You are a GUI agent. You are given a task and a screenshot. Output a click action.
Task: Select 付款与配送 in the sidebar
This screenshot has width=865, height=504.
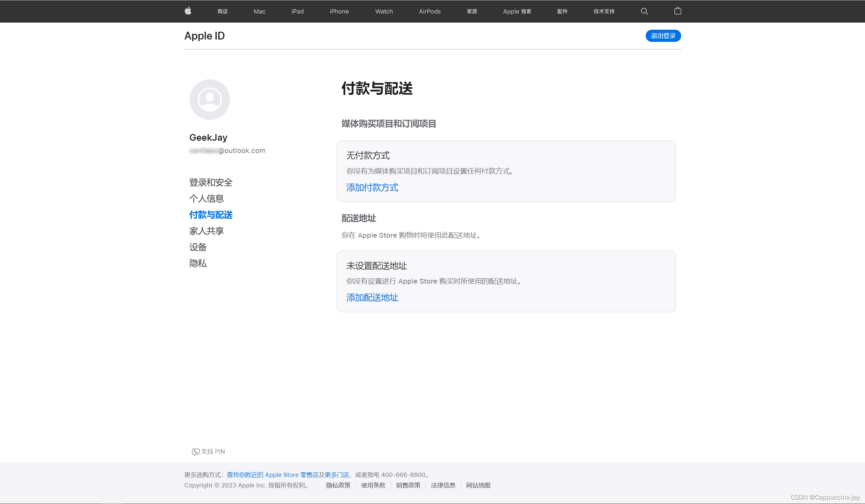[211, 215]
